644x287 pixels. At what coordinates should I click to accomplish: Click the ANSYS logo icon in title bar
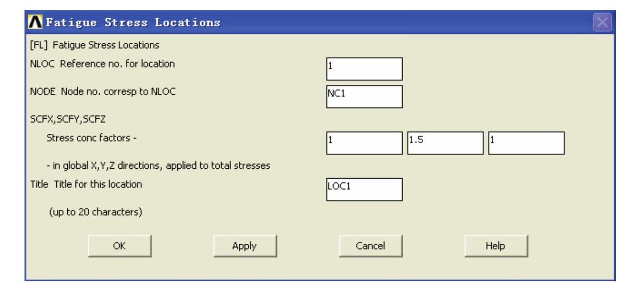36,23
